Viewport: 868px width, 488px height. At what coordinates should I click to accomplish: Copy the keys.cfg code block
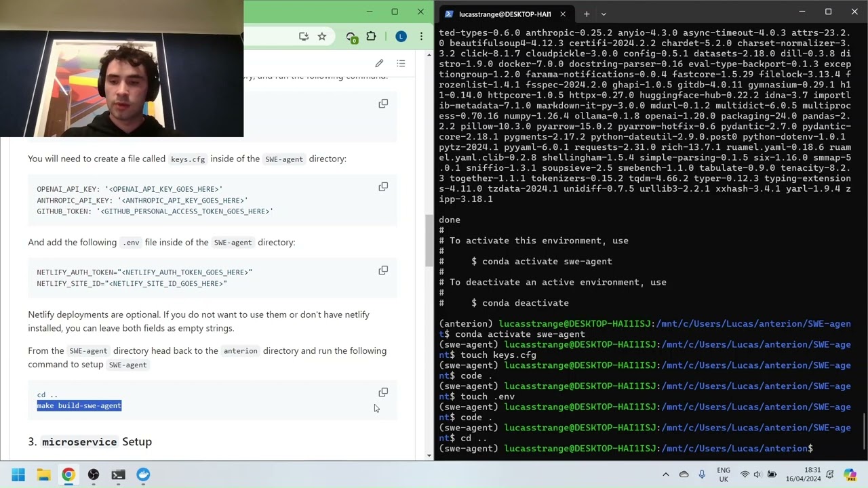pos(383,187)
